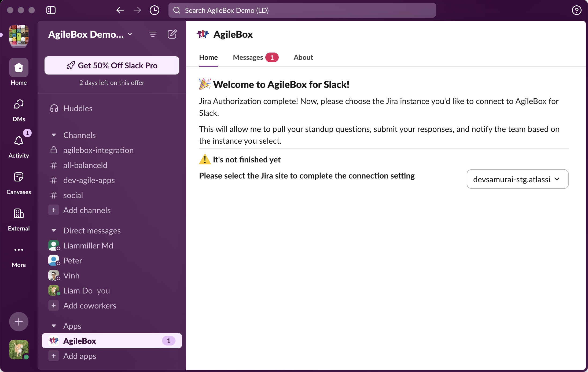588x372 pixels.
Task: Switch to the Messages tab
Action: 248,57
